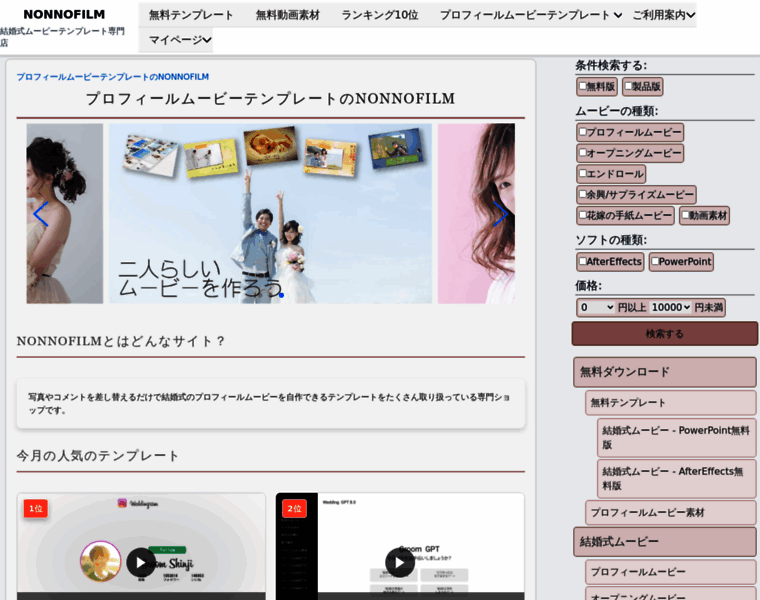Image resolution: width=760 pixels, height=600 pixels.
Task: Check the オープニングムービー filter
Action: [583, 153]
